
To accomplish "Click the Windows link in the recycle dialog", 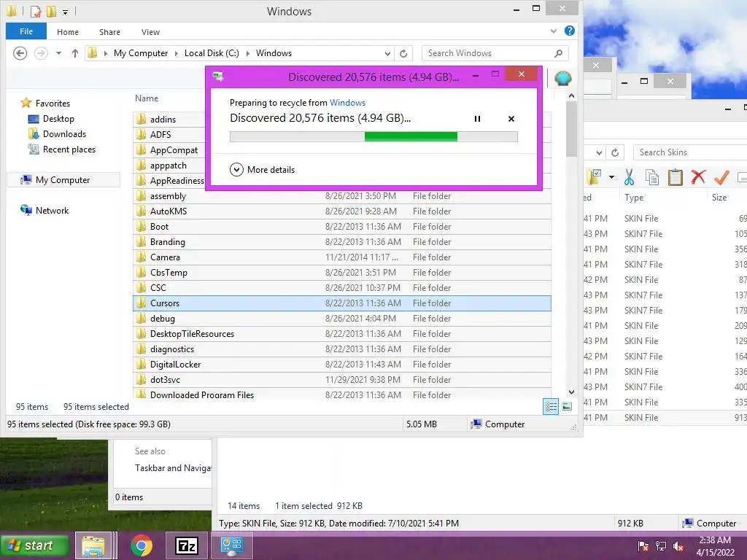I will tap(347, 102).
